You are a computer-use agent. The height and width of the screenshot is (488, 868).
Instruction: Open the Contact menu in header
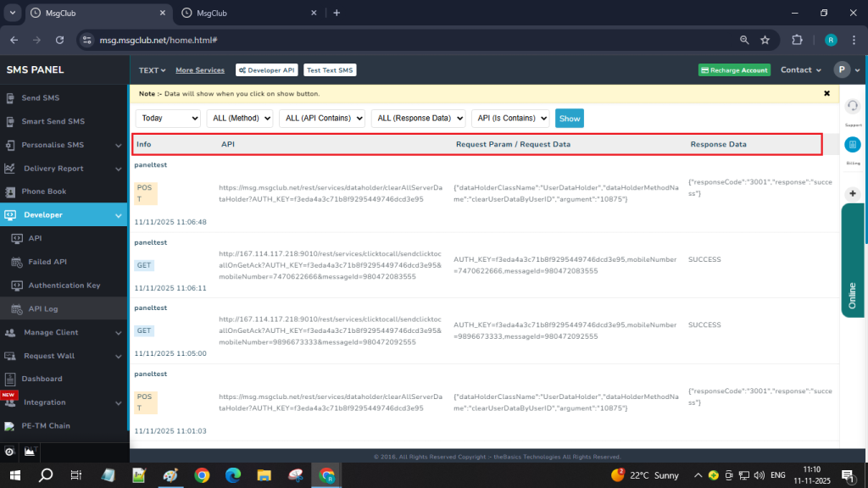[x=800, y=70]
